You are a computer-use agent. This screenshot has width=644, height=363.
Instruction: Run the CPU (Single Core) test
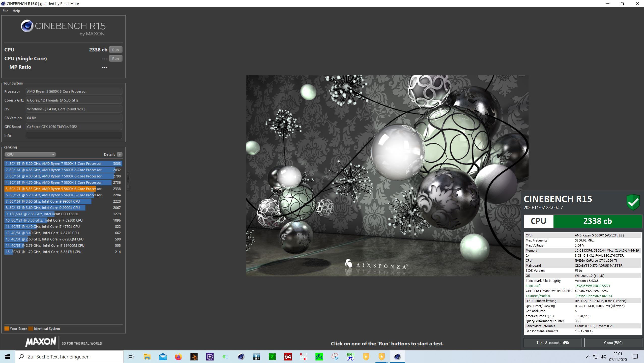click(115, 58)
